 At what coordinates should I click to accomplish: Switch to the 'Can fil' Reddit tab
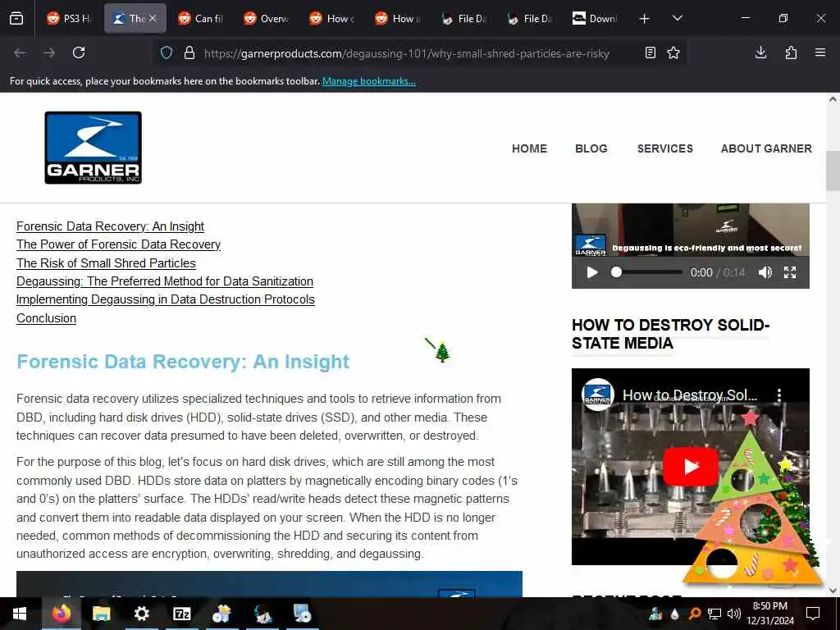[x=200, y=19]
